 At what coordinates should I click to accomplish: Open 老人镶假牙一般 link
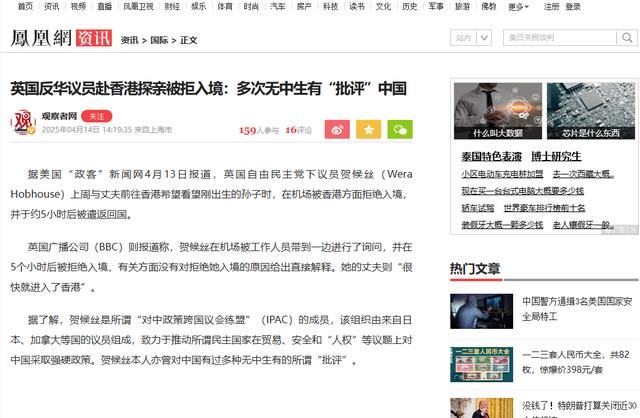(x=584, y=225)
